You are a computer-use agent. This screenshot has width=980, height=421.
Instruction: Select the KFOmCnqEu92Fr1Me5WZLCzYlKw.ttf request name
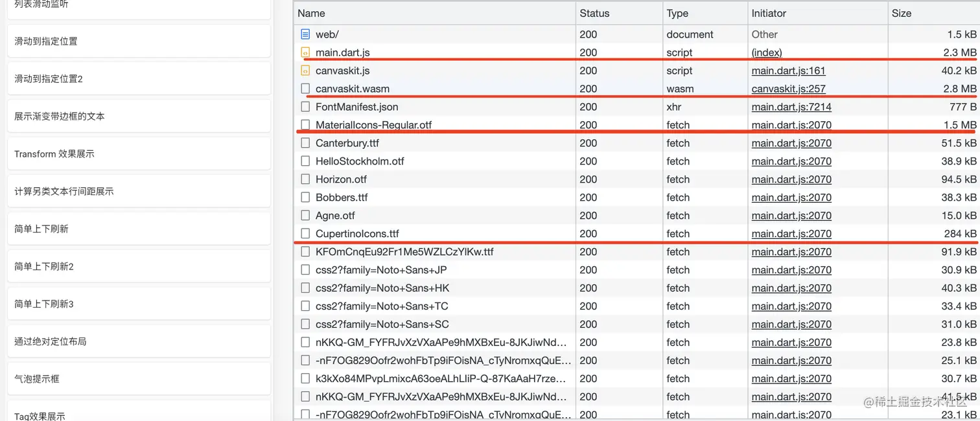click(404, 252)
